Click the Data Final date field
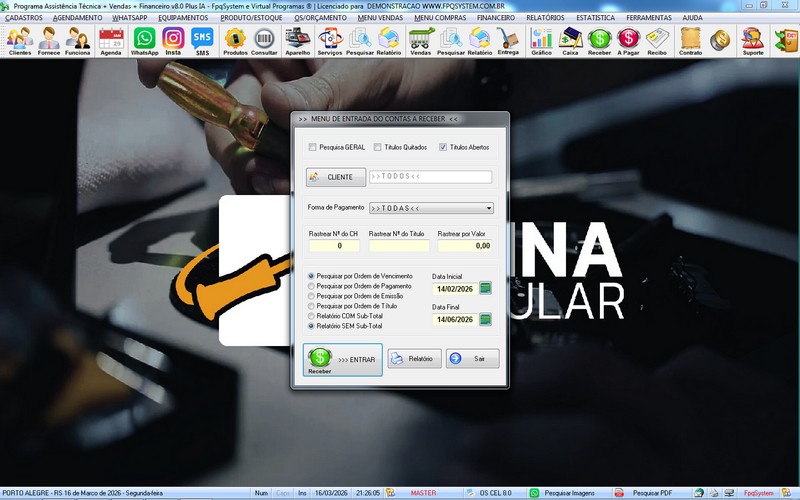Viewport: 800px width, 500px height. [455, 320]
